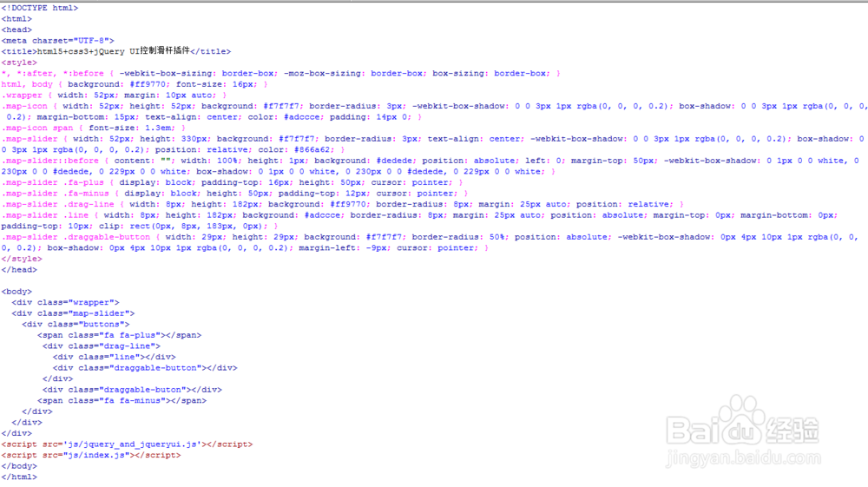Select the <span class="fa fa-minus"> line
The height and width of the screenshot is (487, 868).
[122, 401]
